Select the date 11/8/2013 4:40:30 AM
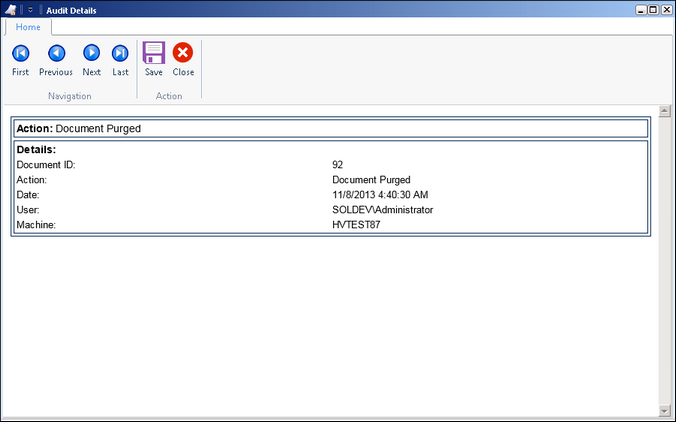 (x=379, y=195)
